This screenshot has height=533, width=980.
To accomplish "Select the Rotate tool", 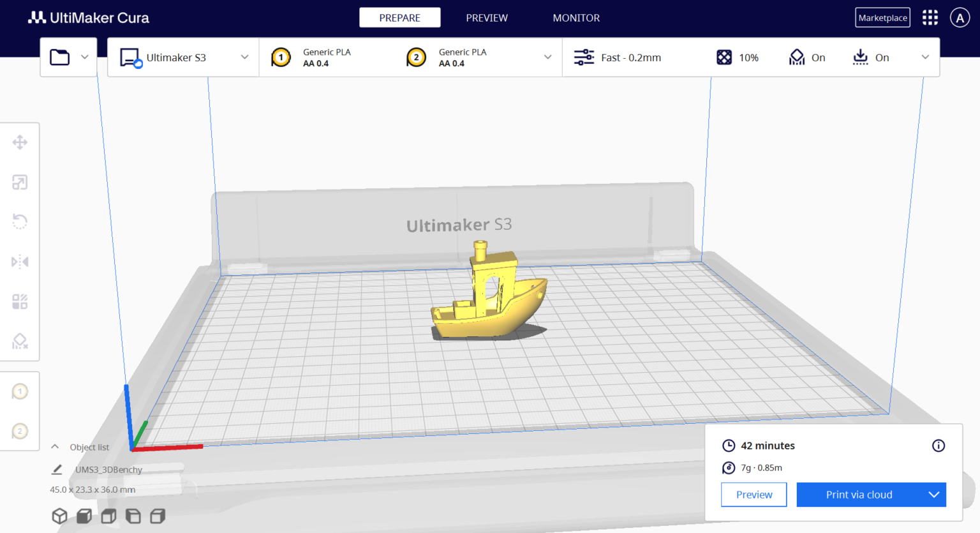I will pyautogui.click(x=20, y=221).
